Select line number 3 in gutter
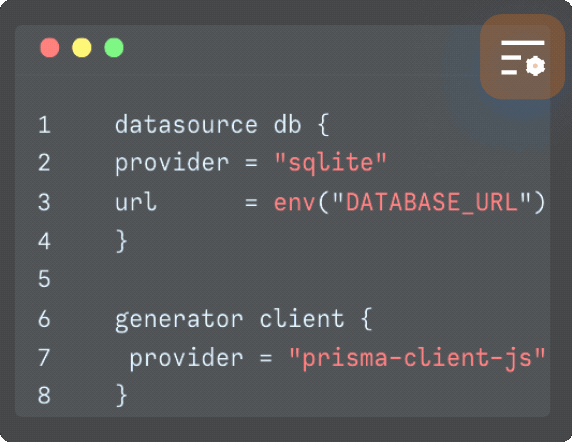The height and width of the screenshot is (442, 572). 45,202
